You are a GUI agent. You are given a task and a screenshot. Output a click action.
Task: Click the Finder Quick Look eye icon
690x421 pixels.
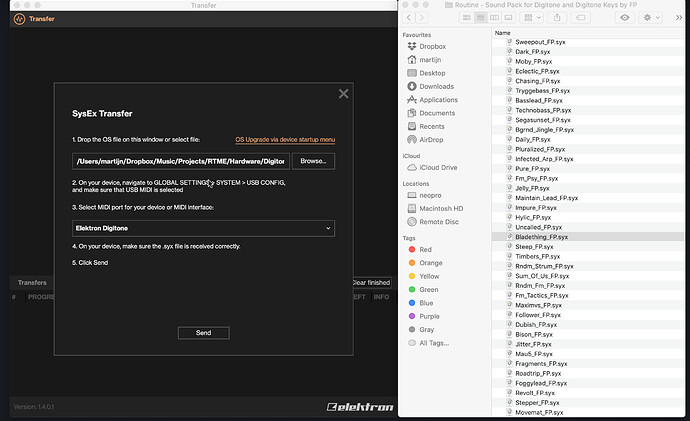[x=624, y=18]
